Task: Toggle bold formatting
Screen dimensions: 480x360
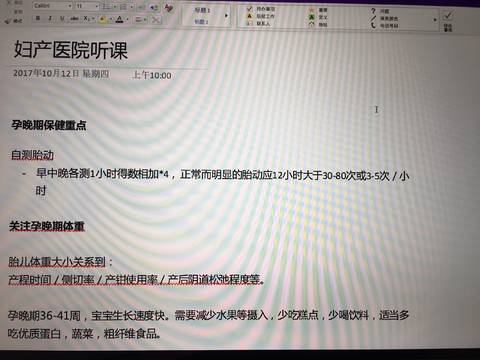Action: click(38, 18)
